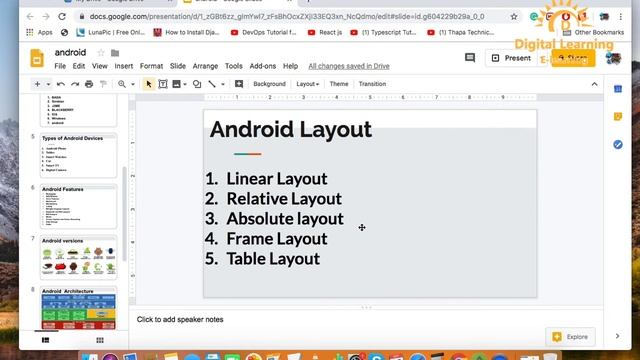Open the Help menu
Screen dimensions: 640x360
click(290, 66)
